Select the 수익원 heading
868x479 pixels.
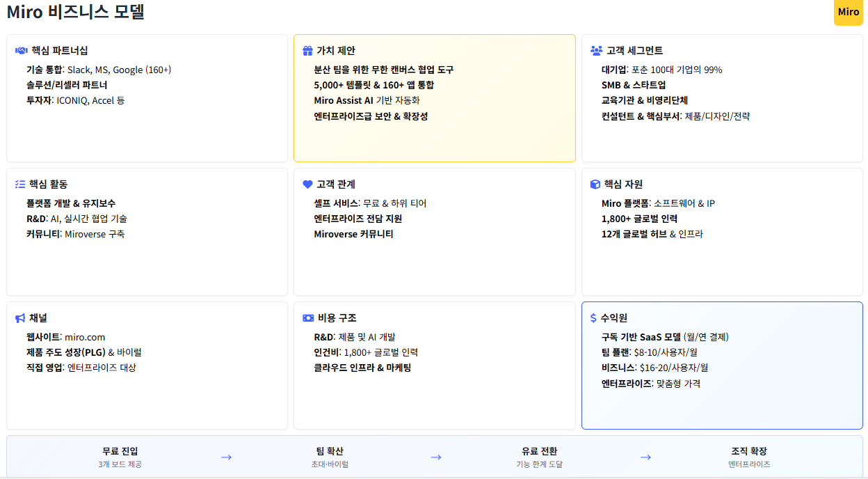tap(613, 318)
